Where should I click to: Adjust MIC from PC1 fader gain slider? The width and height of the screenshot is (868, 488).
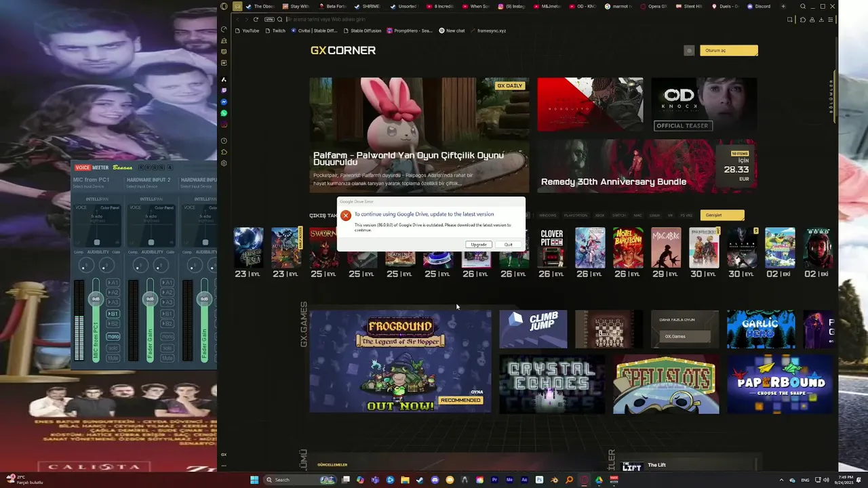click(x=96, y=299)
